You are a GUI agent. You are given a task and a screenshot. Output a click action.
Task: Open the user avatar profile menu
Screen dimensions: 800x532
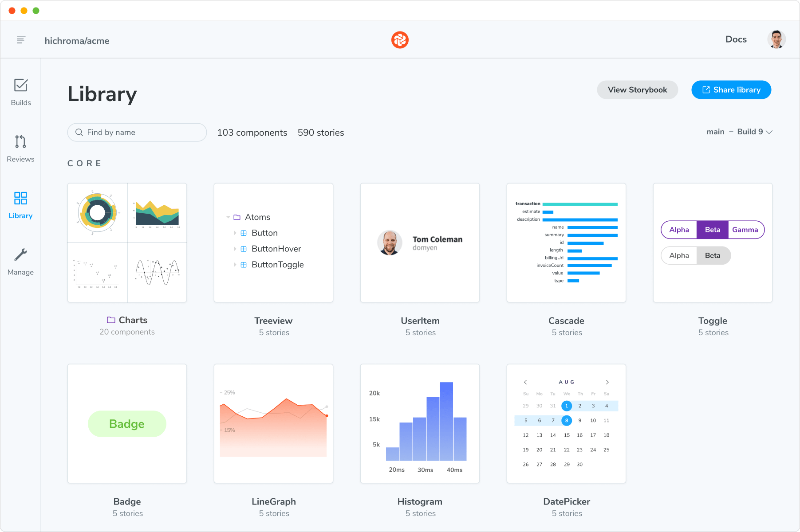[776, 39]
